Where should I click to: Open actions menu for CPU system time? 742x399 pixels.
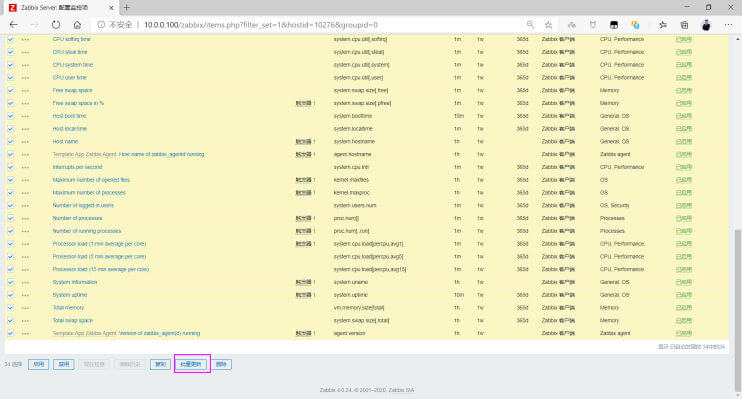tap(25, 65)
